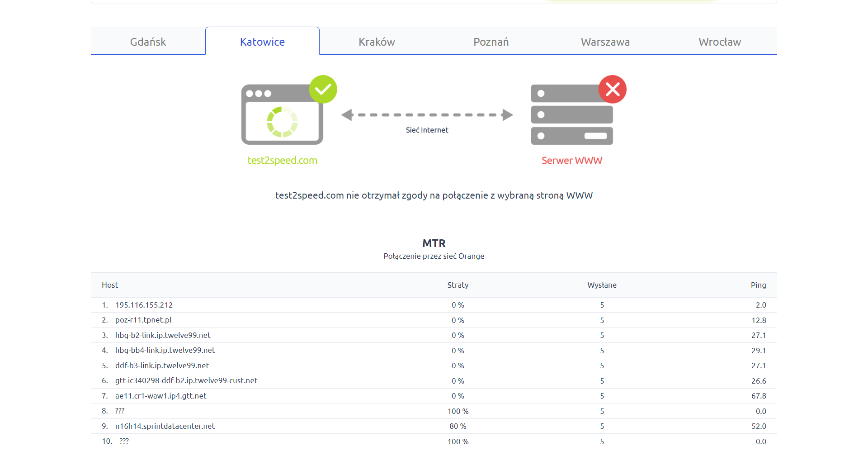This screenshot has width=868, height=451.
Task: Switch to the Poznań tab
Action: pos(491,42)
